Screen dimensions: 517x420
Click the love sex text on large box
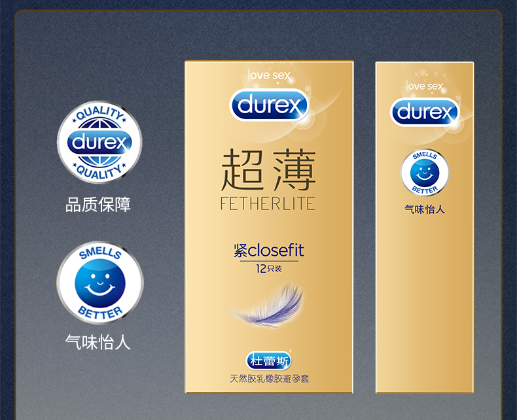click(269, 75)
